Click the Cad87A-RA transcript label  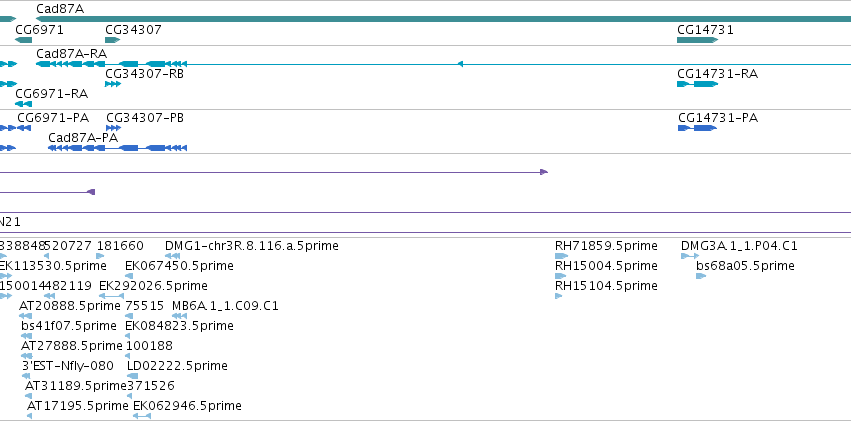[x=71, y=54]
